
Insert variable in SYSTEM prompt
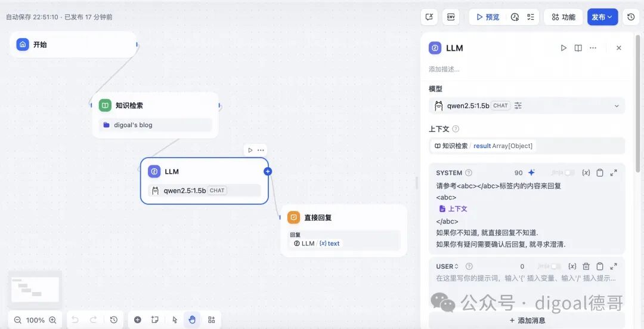click(x=586, y=173)
